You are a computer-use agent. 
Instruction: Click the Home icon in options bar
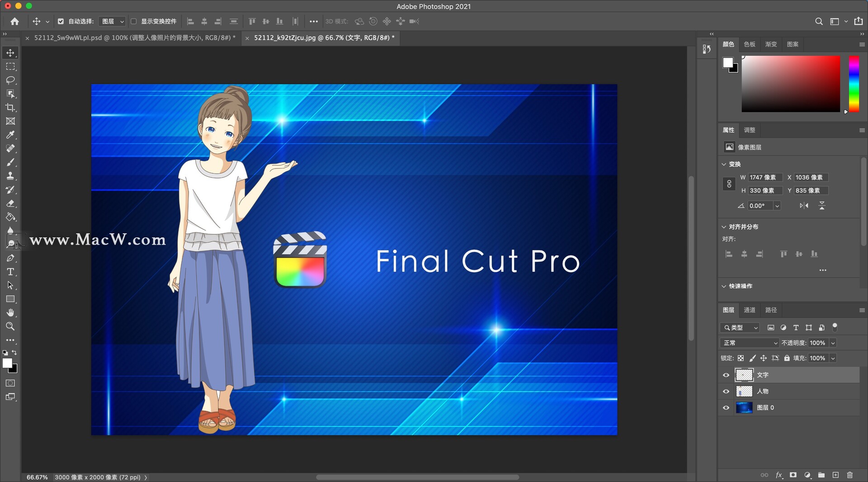pos(15,21)
